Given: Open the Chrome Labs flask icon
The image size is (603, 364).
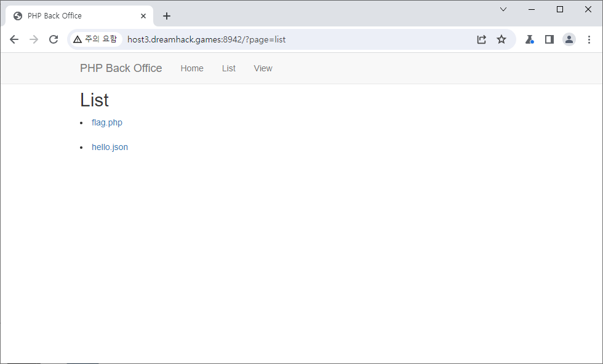Looking at the screenshot, I should click(x=529, y=39).
